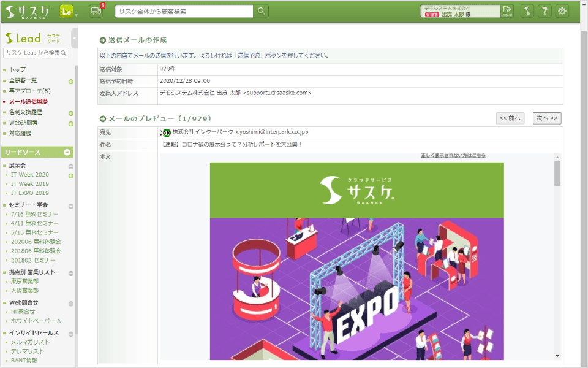Open トップ in the sidebar
This screenshot has width=588, height=368.
point(18,70)
